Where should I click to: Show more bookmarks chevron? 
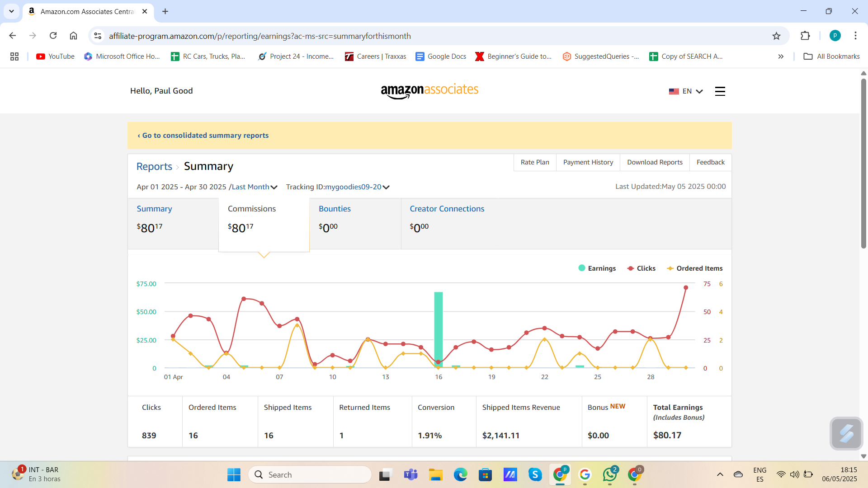[781, 56]
